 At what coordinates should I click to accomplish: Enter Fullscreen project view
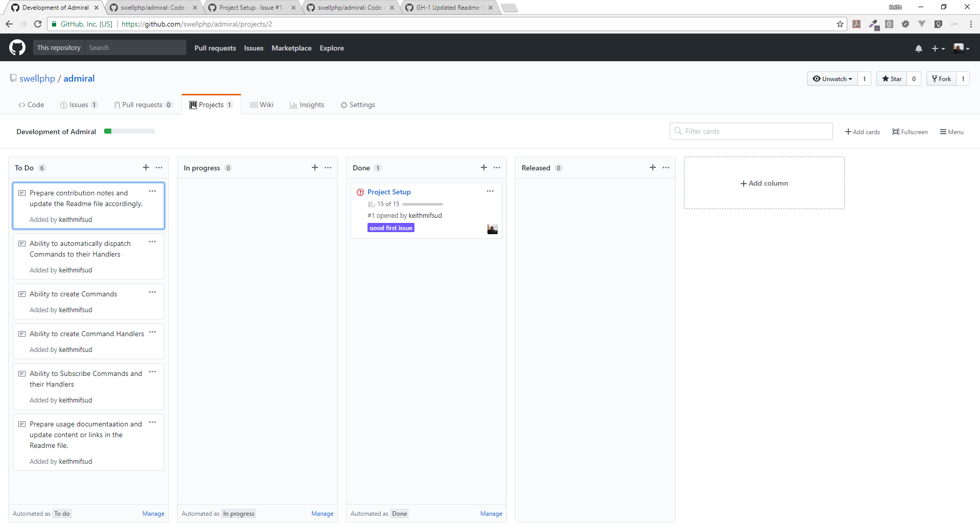(910, 132)
